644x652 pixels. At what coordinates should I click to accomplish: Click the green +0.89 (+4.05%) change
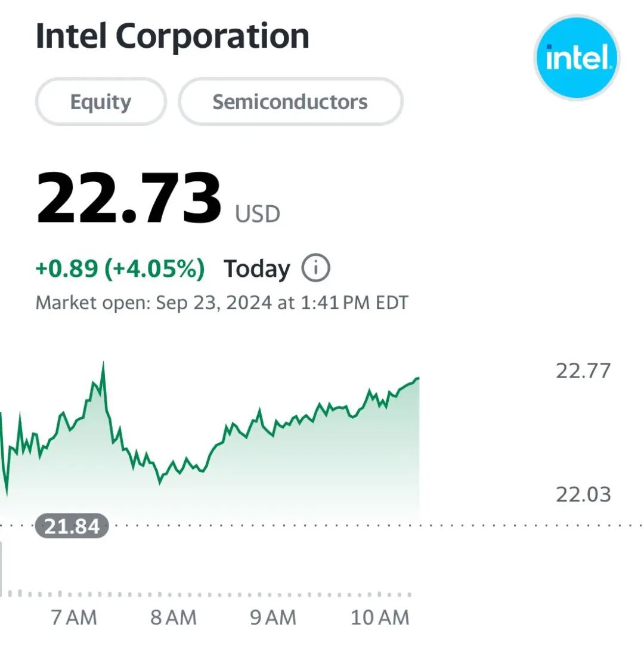click(x=120, y=269)
